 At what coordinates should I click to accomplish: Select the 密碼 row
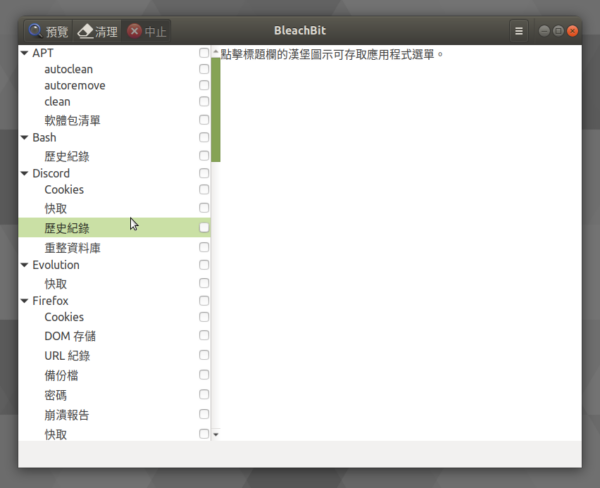click(x=114, y=395)
